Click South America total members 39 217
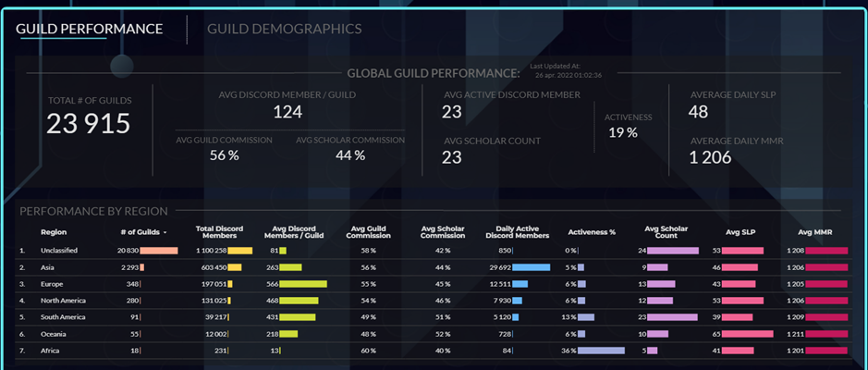Viewport: 868px width, 370px height. [x=217, y=317]
